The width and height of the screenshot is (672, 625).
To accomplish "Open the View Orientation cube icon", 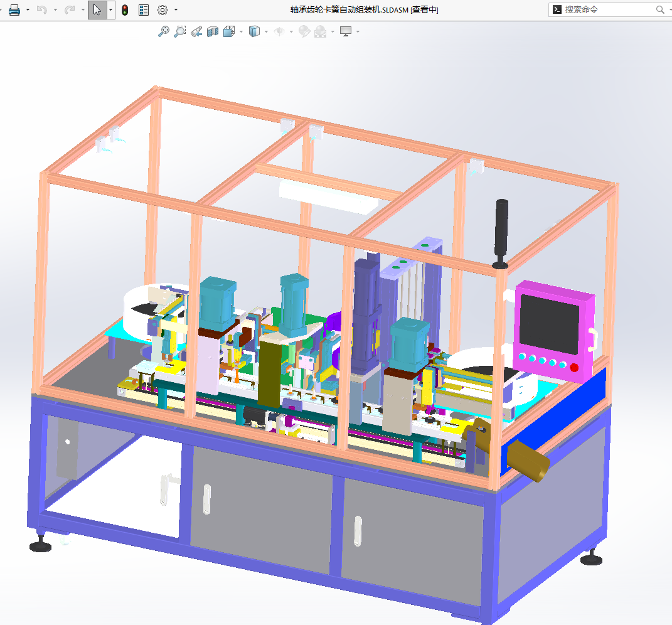I will [229, 31].
